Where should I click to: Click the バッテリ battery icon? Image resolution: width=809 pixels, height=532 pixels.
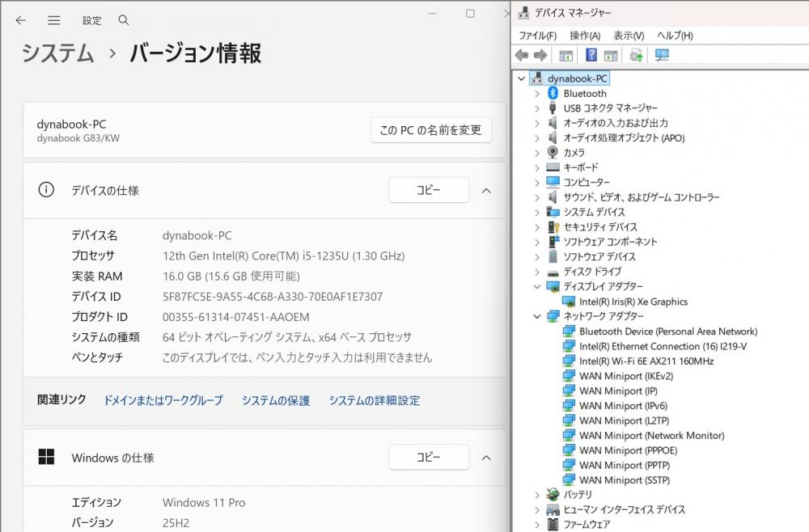tap(553, 494)
